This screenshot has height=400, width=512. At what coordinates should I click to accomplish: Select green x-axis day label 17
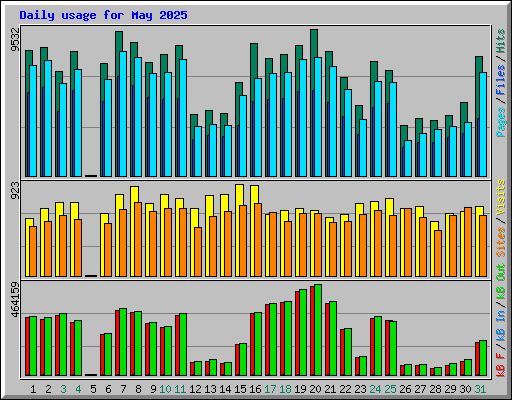(270, 389)
